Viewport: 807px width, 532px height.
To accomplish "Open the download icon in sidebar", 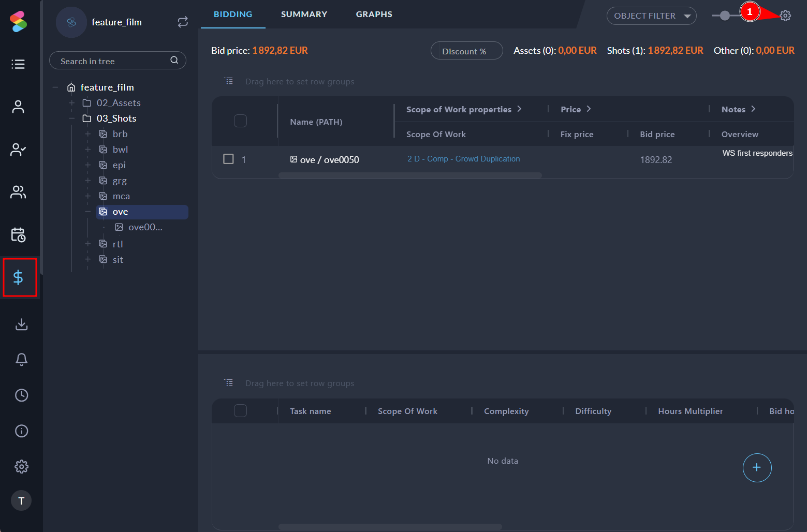I will click(21, 324).
